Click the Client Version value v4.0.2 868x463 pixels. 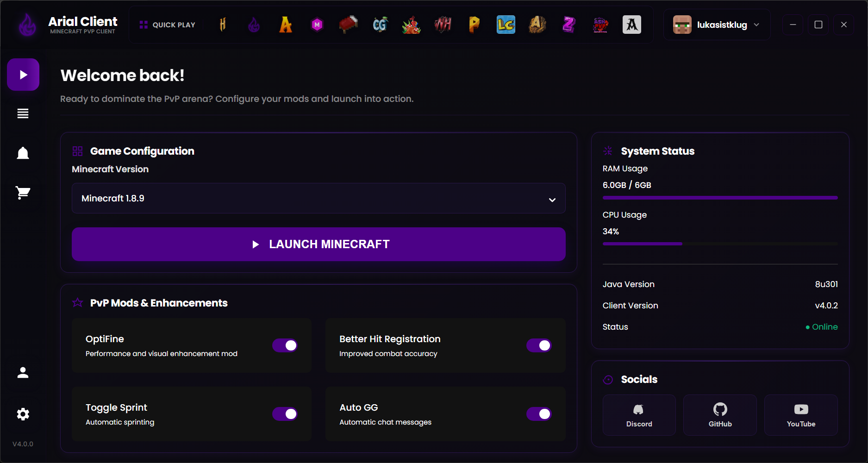click(826, 306)
